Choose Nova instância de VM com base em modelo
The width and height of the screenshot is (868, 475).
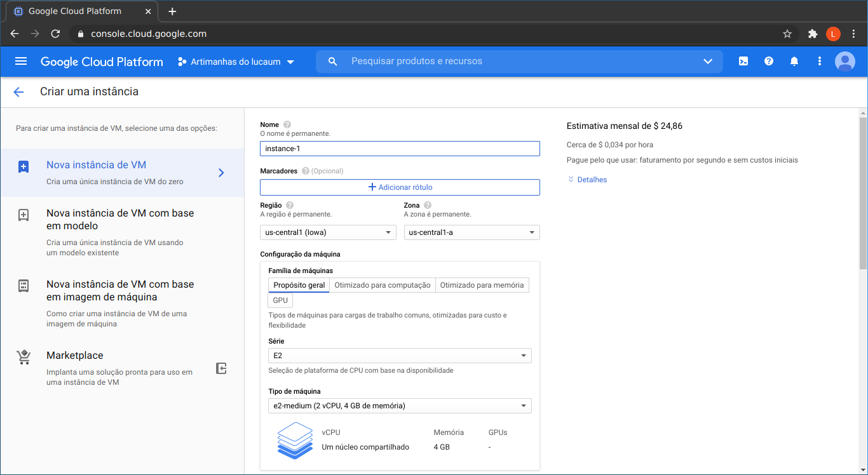point(122,232)
